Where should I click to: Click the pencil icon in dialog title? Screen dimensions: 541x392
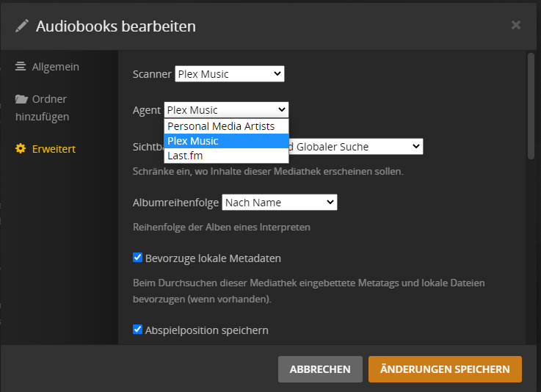[x=22, y=26]
